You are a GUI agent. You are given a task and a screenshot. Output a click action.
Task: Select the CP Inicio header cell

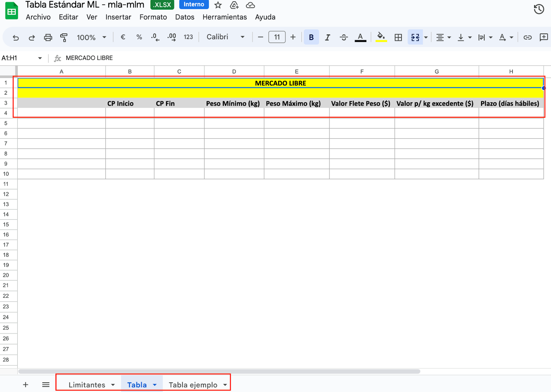coord(130,103)
